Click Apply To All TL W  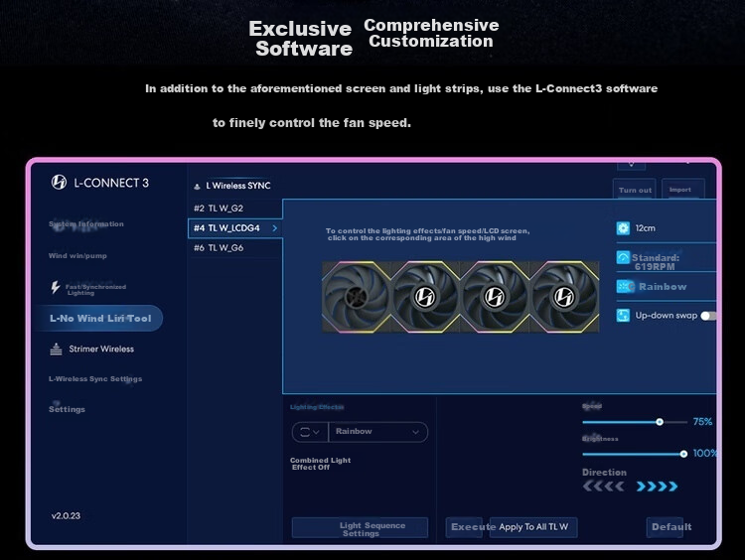point(533,527)
